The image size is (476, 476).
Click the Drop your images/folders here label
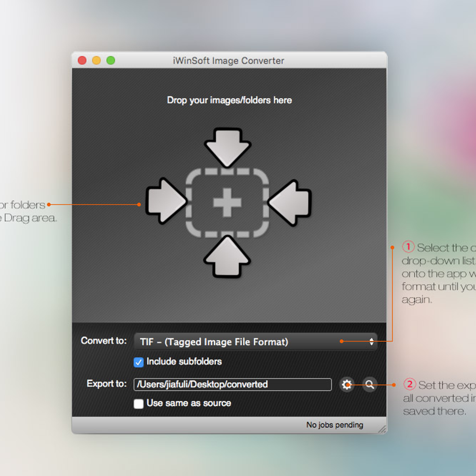pos(228,100)
